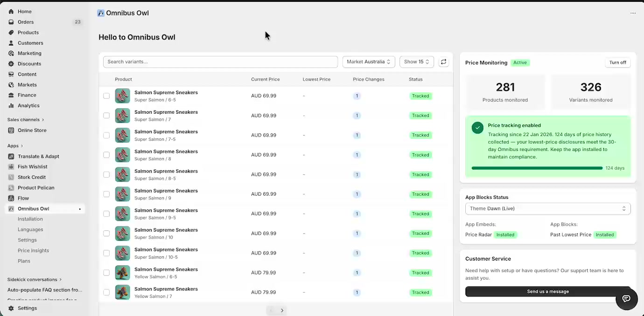Click the Stork Credit app icon
644x316 pixels.
11,177
